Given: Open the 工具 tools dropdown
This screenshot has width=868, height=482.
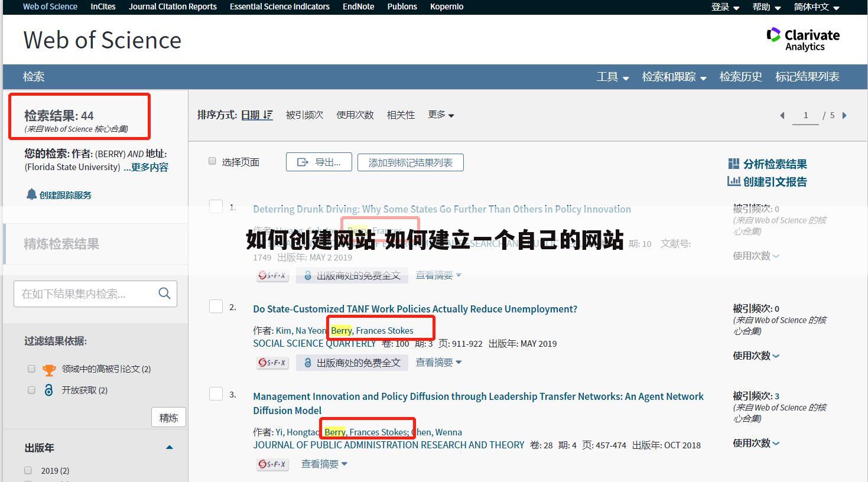Looking at the screenshot, I should click(x=612, y=77).
